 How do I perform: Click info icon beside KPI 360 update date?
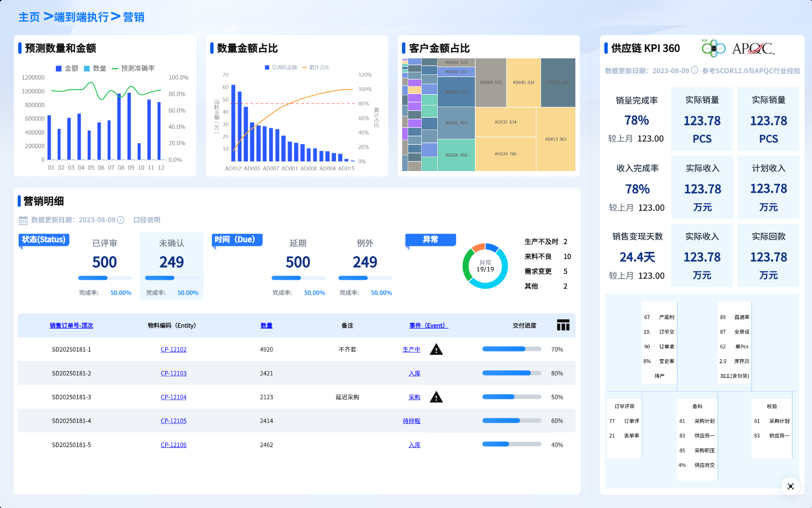(x=694, y=70)
